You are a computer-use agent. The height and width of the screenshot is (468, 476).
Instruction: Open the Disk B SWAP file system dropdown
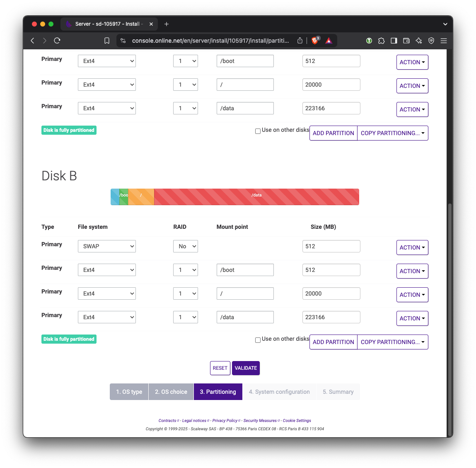coord(107,246)
